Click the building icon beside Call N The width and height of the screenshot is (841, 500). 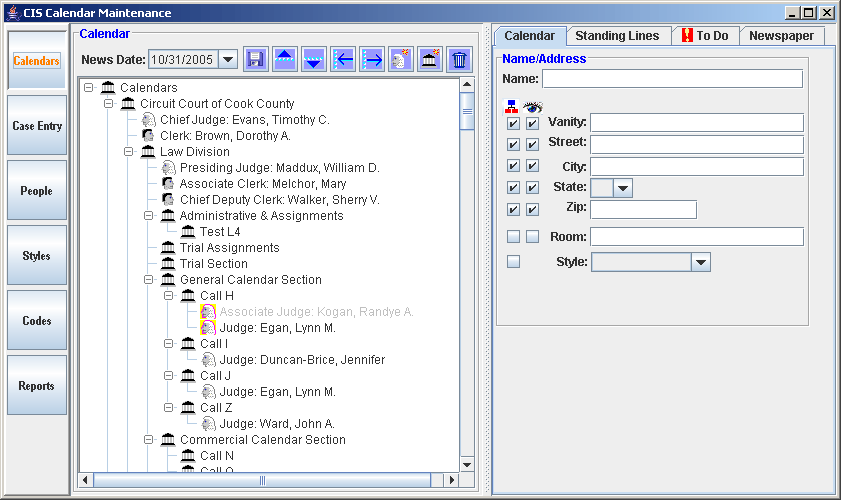click(188, 455)
